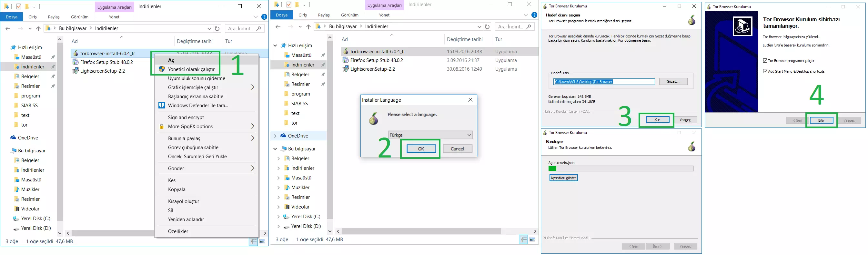Choose Aç in context menu
Screen dimensions: 868x255
click(206, 60)
